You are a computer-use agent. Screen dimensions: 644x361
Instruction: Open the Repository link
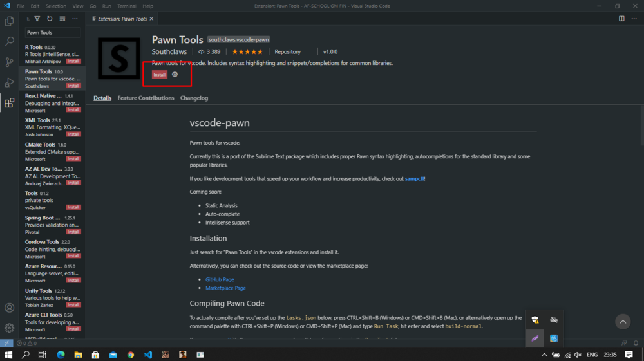[x=287, y=51]
